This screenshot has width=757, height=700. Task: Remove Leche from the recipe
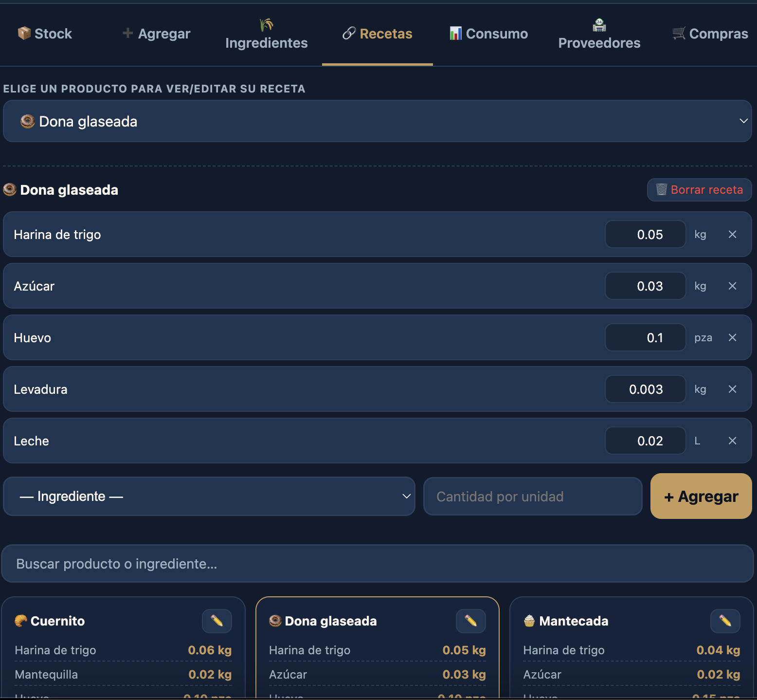(732, 441)
